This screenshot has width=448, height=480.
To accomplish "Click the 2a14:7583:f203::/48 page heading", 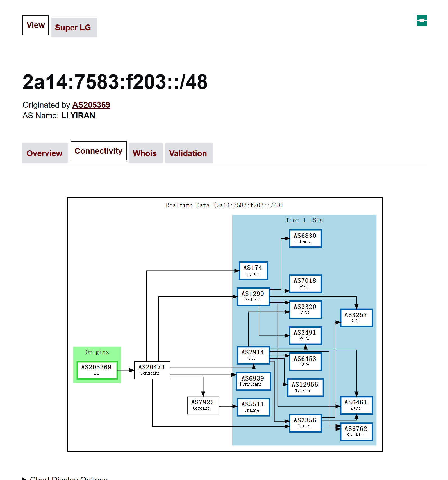I will point(115,82).
